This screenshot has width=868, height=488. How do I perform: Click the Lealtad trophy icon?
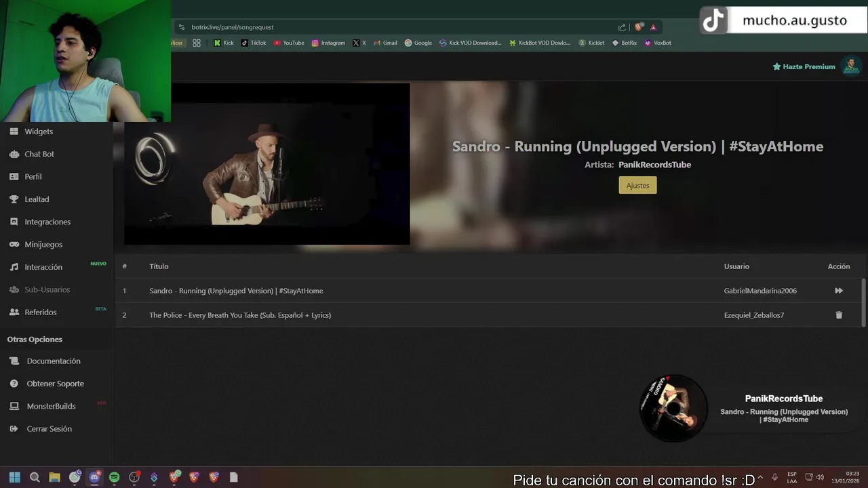(x=14, y=199)
